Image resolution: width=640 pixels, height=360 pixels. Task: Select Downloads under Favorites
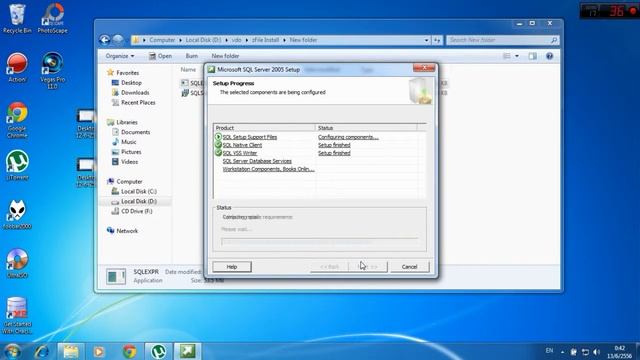click(x=135, y=93)
